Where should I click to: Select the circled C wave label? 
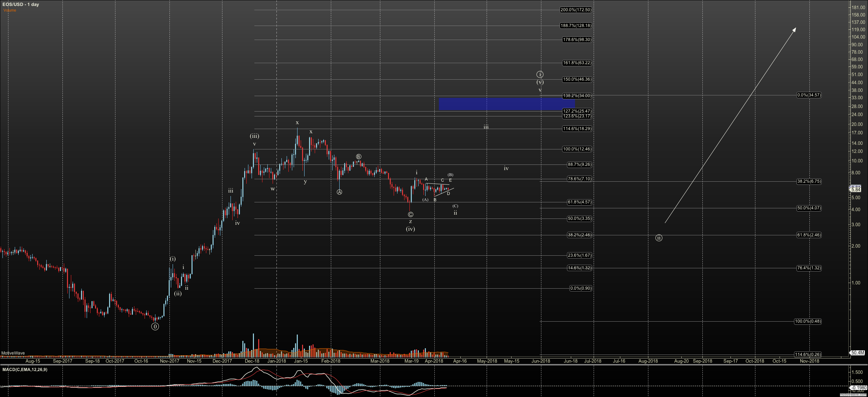tap(410, 215)
